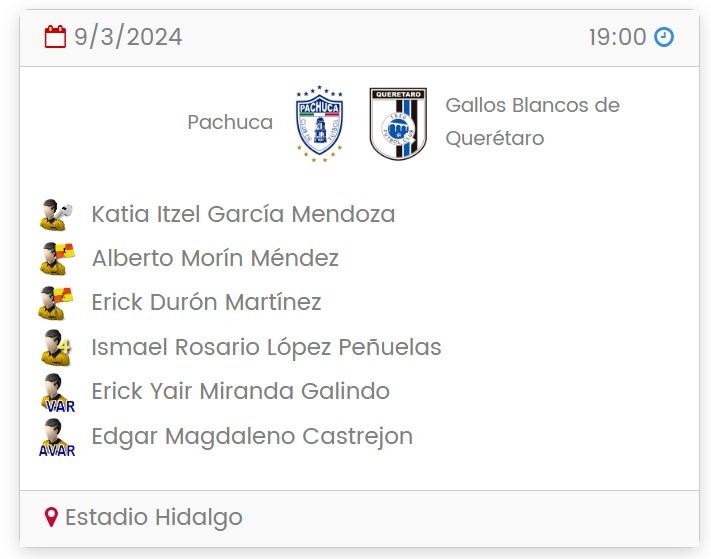Click assistant referee icon beside Erick Durón
711x559 pixels.
[56, 303]
